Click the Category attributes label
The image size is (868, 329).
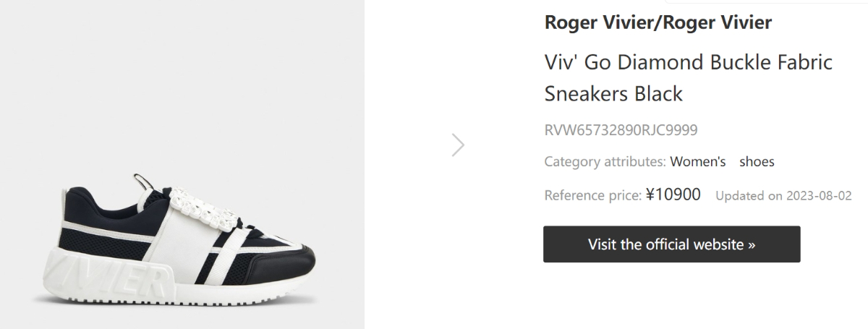point(604,162)
